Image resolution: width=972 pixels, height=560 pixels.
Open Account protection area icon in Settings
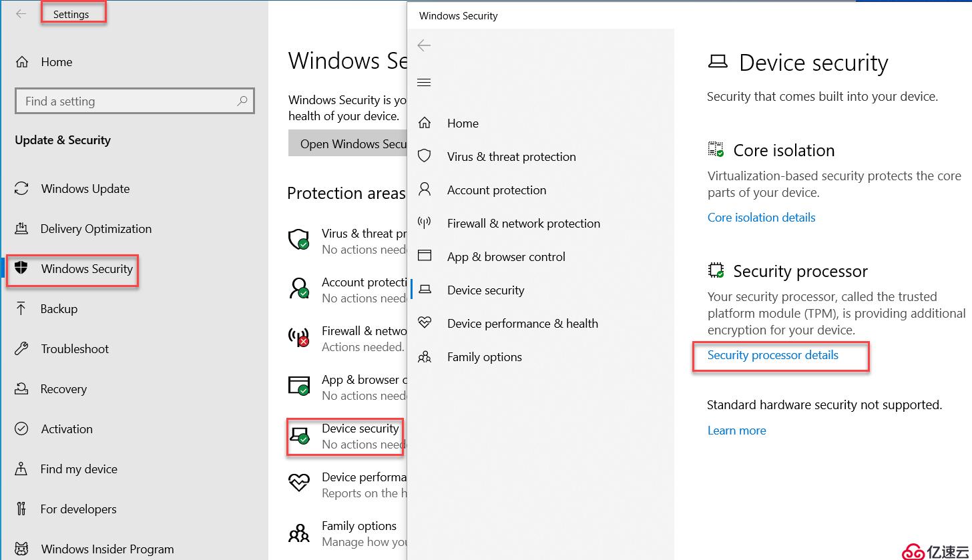299,289
